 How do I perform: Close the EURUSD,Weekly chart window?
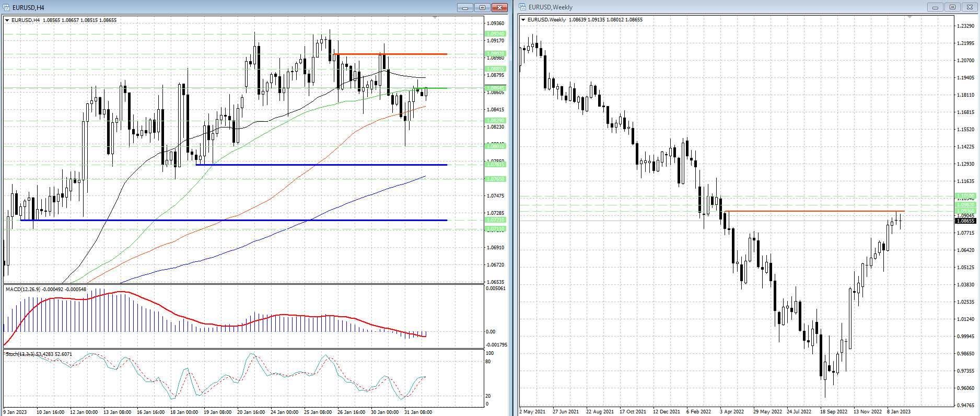click(x=970, y=7)
